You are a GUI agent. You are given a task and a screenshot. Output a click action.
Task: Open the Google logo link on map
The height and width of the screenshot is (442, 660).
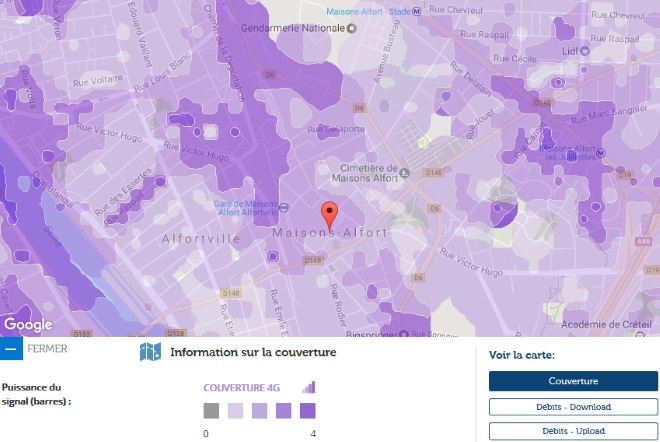[28, 325]
